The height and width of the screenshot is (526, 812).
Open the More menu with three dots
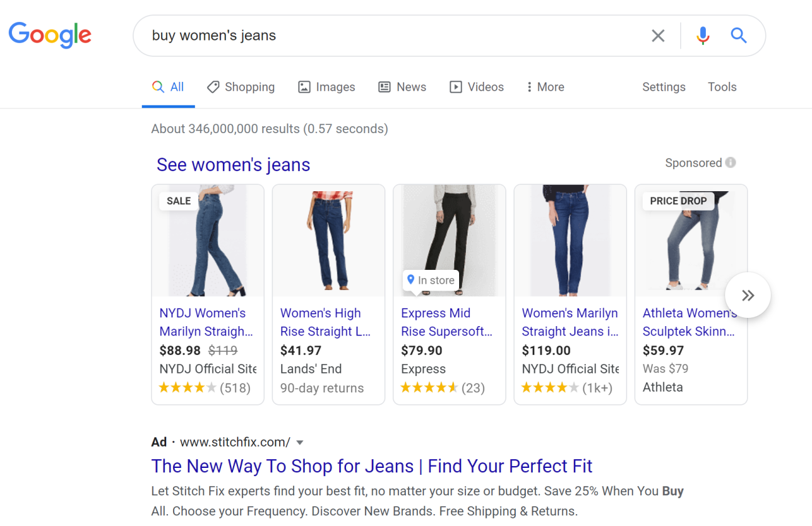[x=545, y=87]
